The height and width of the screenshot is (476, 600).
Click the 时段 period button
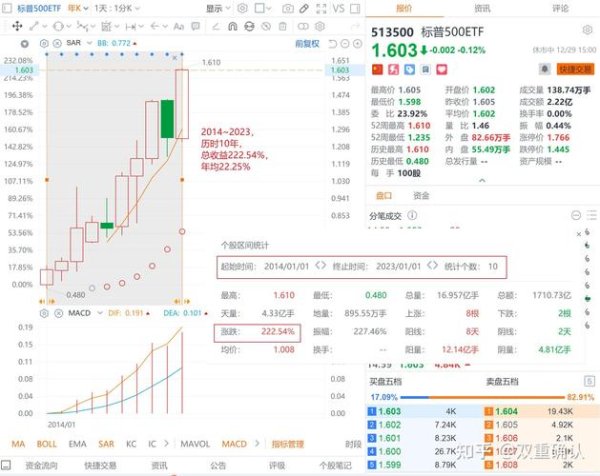coord(353,444)
